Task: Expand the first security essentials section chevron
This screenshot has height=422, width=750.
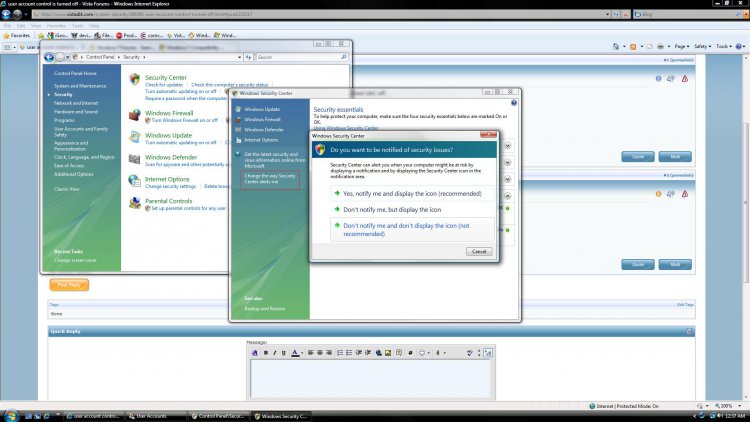Action: coord(507,145)
